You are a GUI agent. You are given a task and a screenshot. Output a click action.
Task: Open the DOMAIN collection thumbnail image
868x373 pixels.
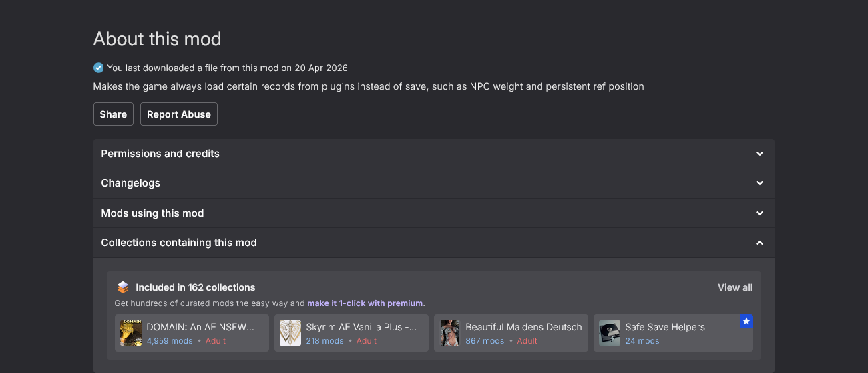point(131,333)
